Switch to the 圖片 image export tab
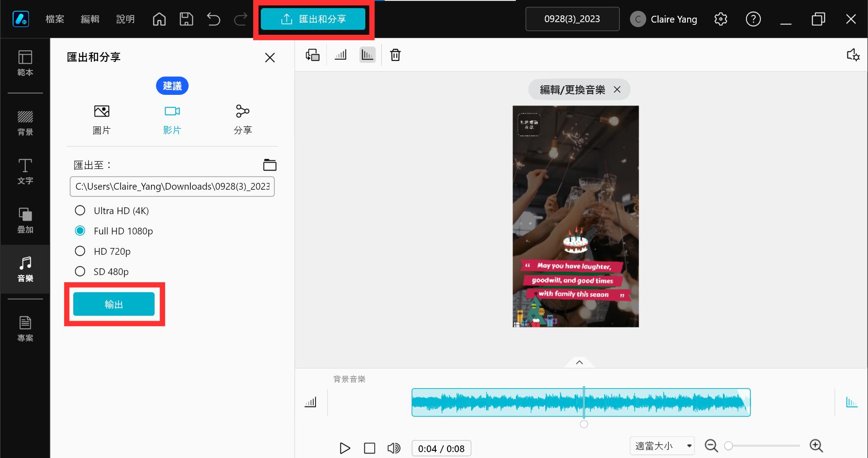Image resolution: width=868 pixels, height=458 pixels. click(x=102, y=120)
